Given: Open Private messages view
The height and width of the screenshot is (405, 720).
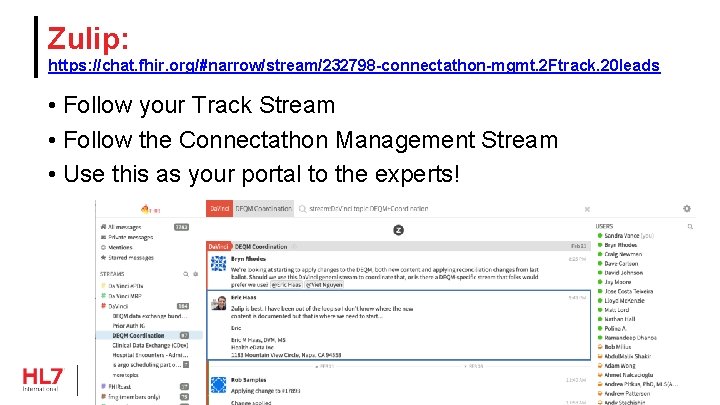Looking at the screenshot, I should tap(130, 237).
